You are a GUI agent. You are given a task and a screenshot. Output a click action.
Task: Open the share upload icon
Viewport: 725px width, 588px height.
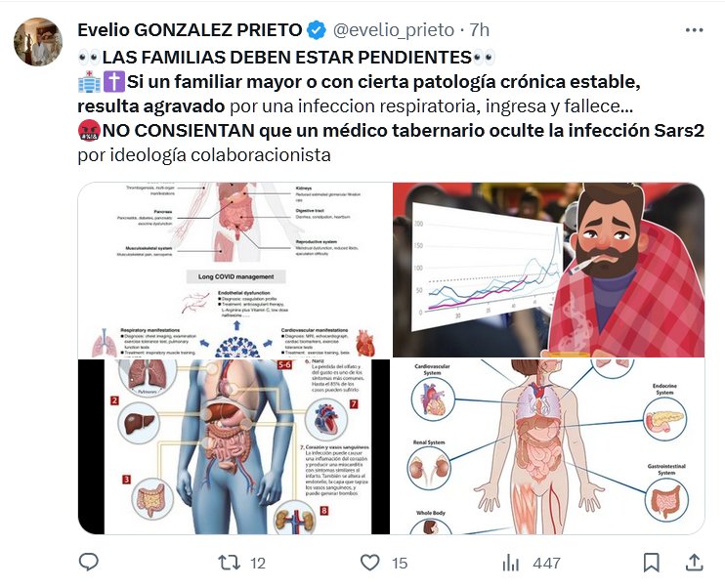pos(694,563)
